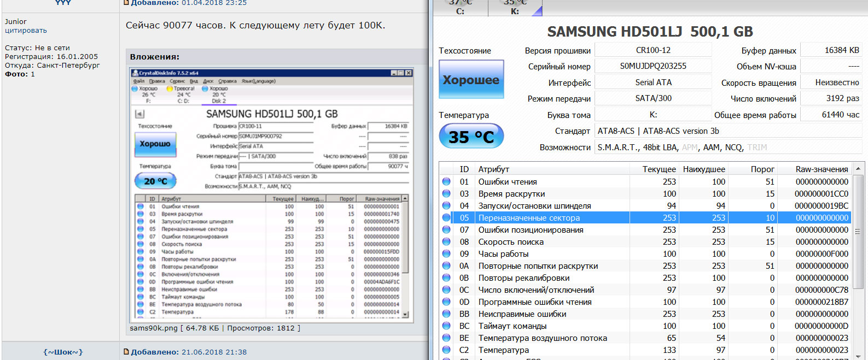868x360 pixels.
Task: Click raw value 0000000218B7
Action: [x=822, y=302]
